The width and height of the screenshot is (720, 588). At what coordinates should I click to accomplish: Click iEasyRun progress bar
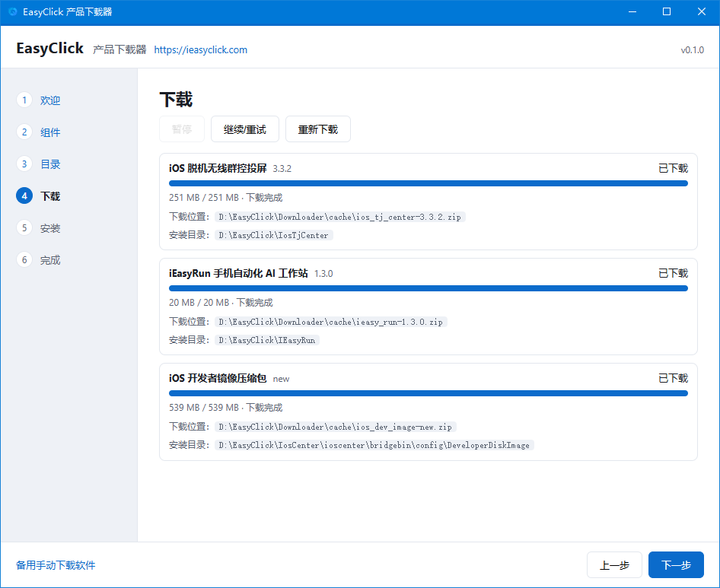(x=428, y=288)
